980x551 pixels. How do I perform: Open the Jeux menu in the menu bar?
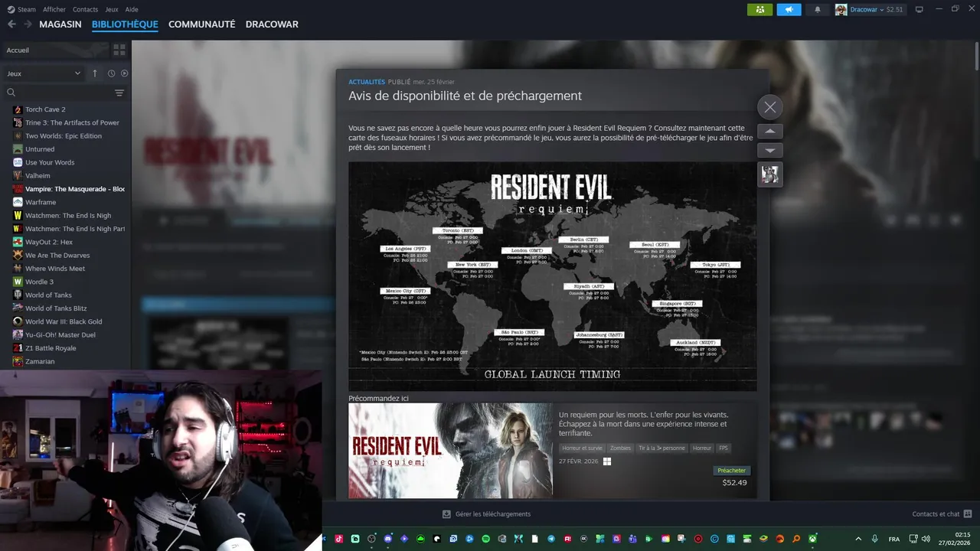pos(112,9)
